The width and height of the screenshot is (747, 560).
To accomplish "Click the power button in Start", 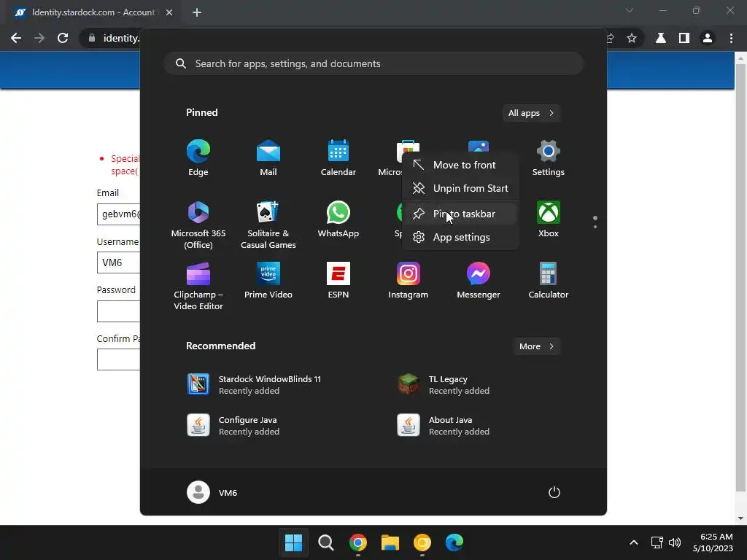I will [x=554, y=492].
